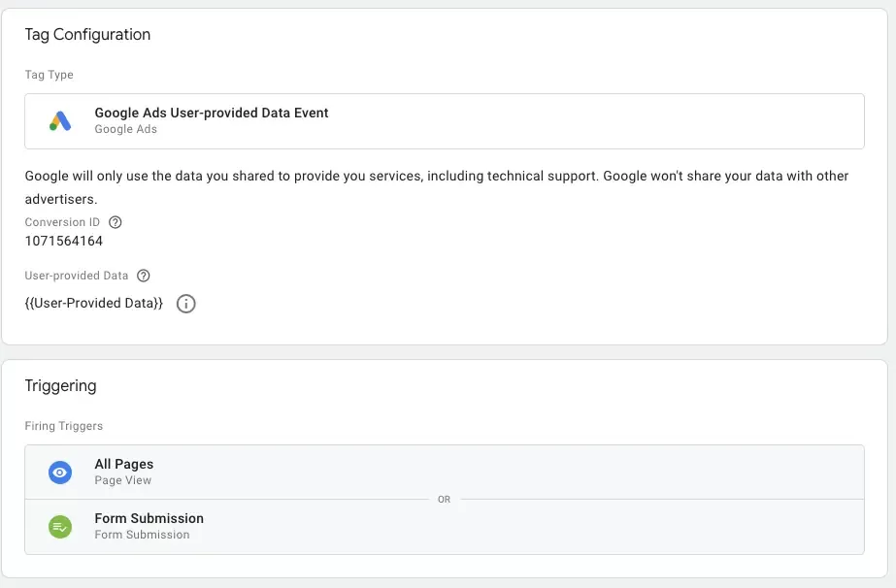
Task: Open the Google Ads User-provided Data Event tag type
Action: tap(445, 121)
